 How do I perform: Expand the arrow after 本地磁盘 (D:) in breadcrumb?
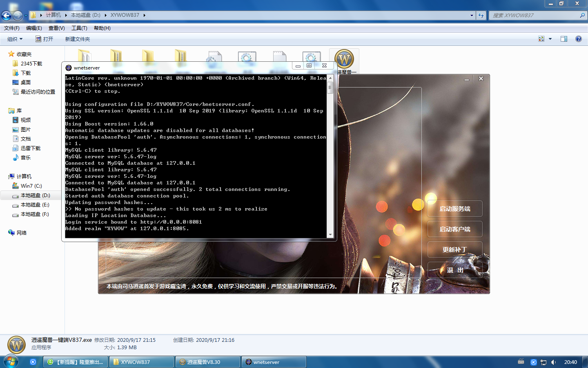[105, 15]
